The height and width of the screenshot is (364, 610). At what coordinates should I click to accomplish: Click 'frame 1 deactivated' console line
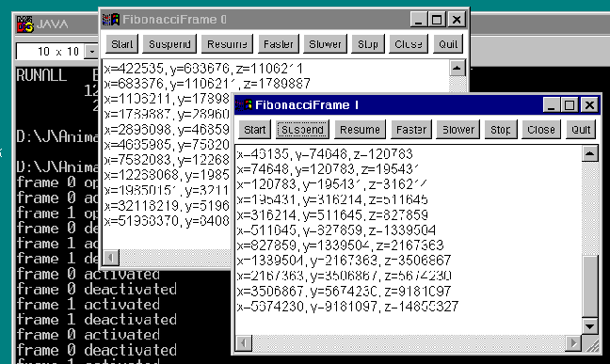97,320
